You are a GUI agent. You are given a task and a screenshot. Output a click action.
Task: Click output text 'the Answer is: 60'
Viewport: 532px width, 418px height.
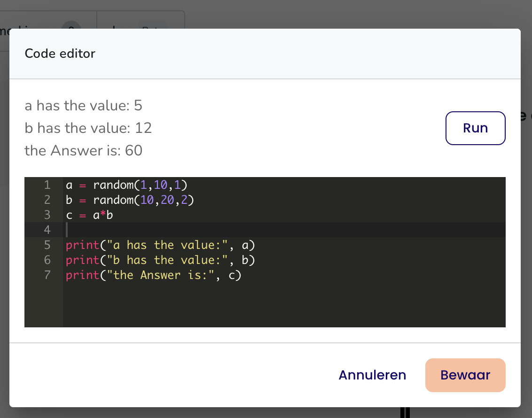84,150
